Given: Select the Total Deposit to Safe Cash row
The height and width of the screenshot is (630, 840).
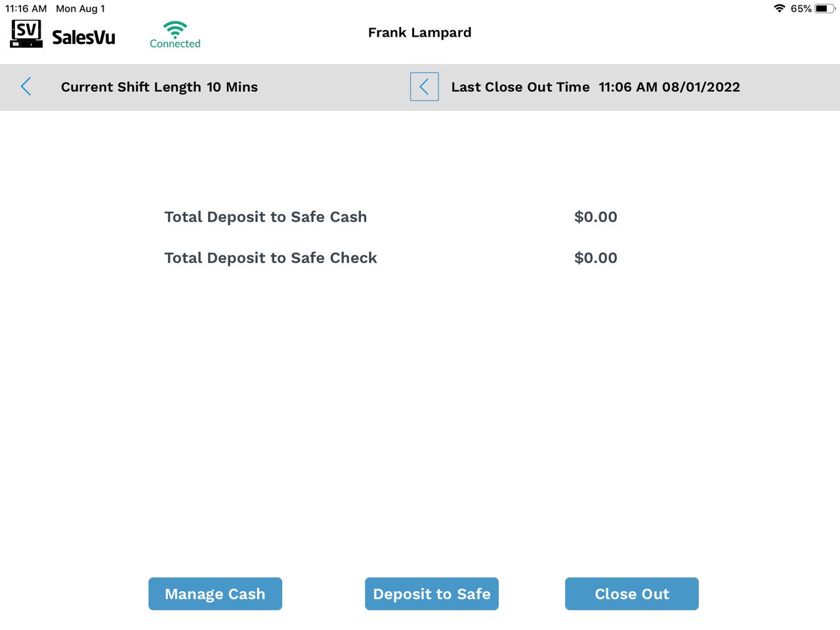Looking at the screenshot, I should click(x=265, y=217).
